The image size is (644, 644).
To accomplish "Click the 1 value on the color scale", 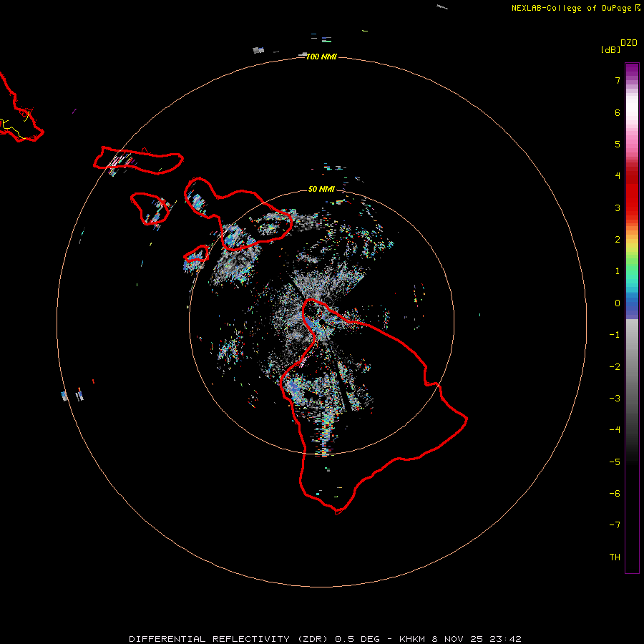I will pos(618,271).
